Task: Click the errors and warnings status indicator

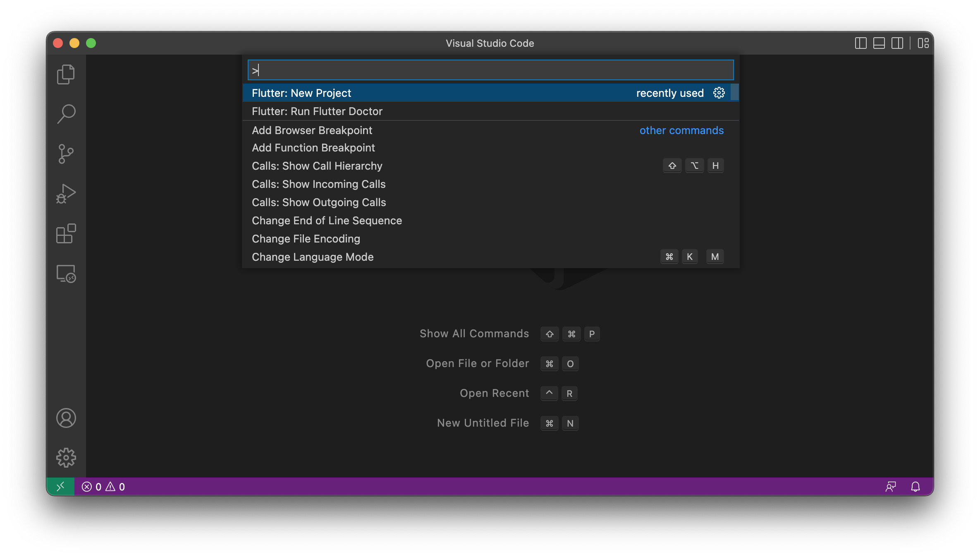Action: [103, 487]
